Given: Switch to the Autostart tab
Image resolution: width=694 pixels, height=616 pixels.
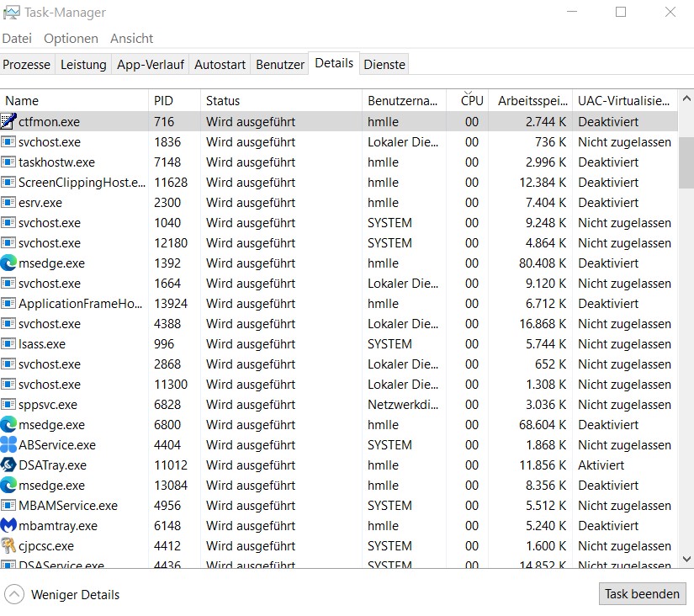Looking at the screenshot, I should click(220, 64).
